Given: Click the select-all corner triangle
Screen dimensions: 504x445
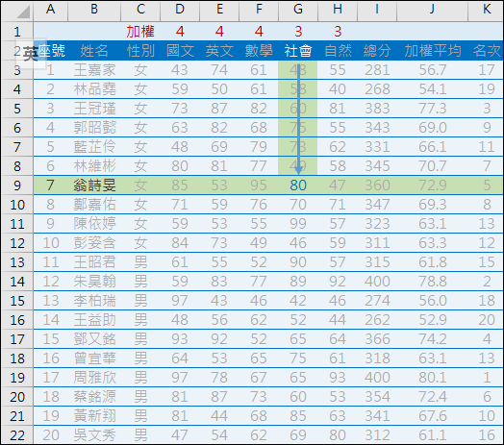Looking at the screenshot, I should tap(23, 12).
